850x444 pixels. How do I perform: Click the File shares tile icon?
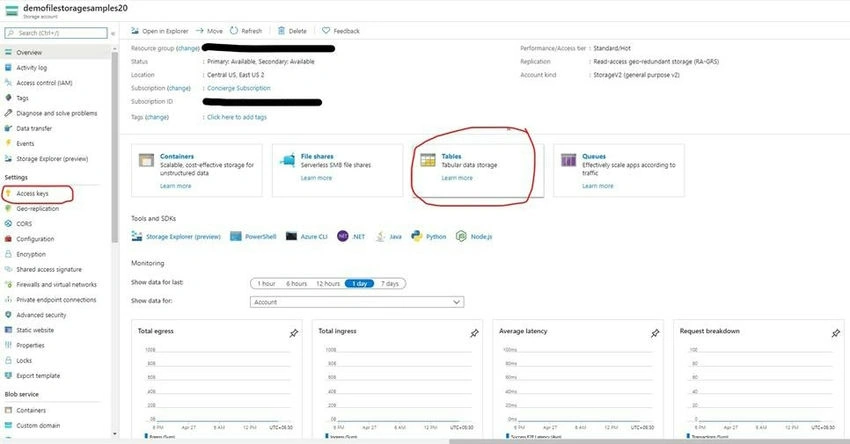287,160
